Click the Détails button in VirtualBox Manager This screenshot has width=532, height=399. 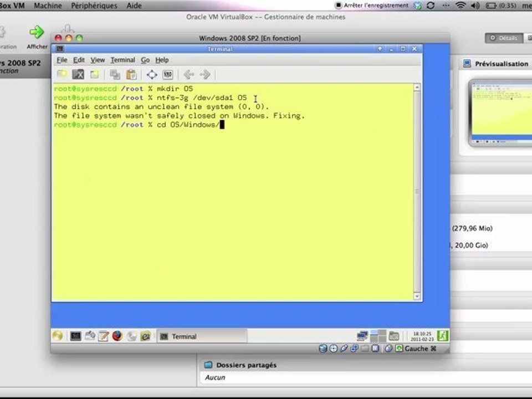[x=504, y=38]
